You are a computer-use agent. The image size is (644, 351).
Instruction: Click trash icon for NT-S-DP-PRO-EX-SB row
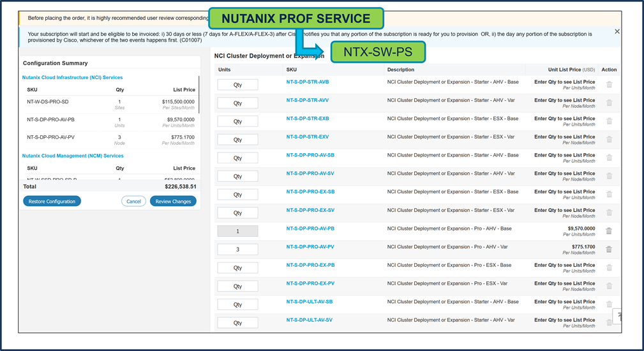tap(609, 194)
